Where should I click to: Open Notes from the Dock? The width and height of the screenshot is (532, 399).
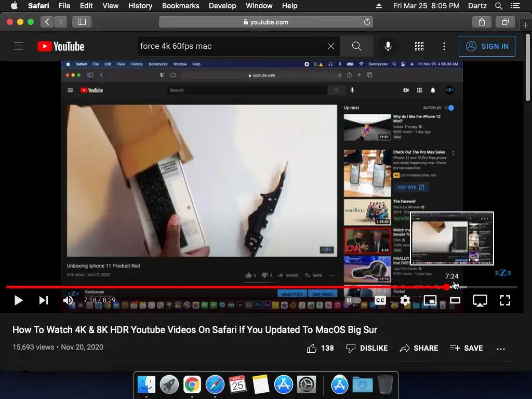[x=261, y=385]
